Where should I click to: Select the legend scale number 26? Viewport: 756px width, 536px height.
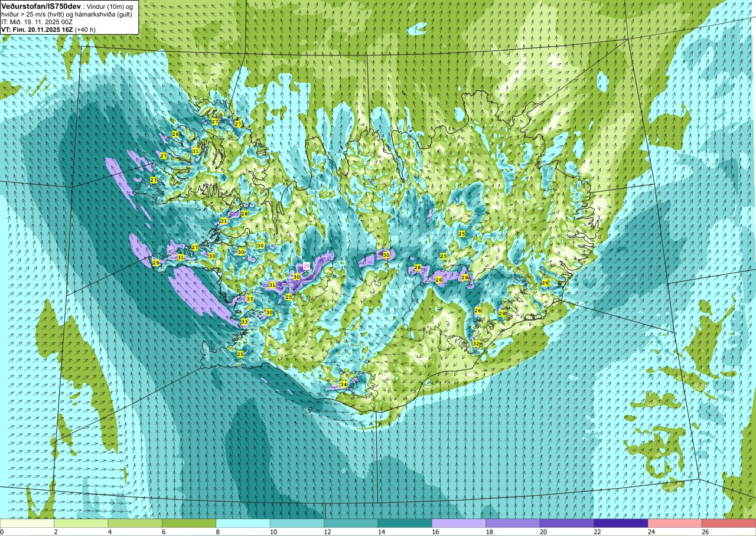click(704, 532)
